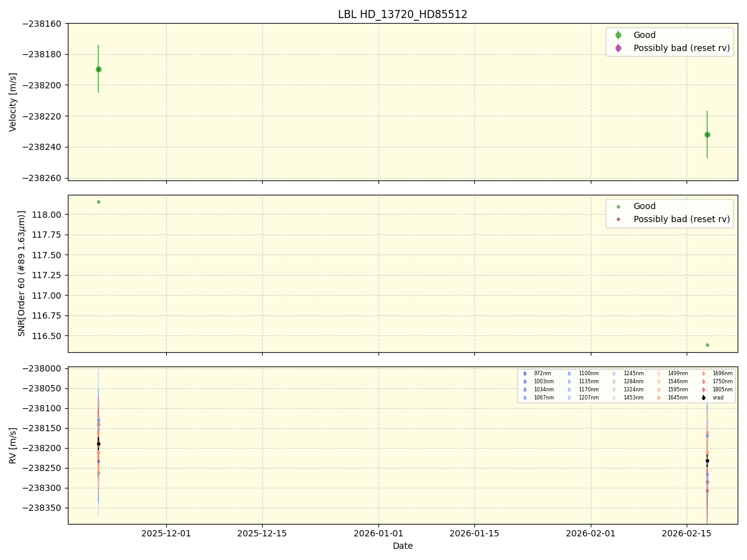Click the 1453nm legend marker

(x=614, y=398)
